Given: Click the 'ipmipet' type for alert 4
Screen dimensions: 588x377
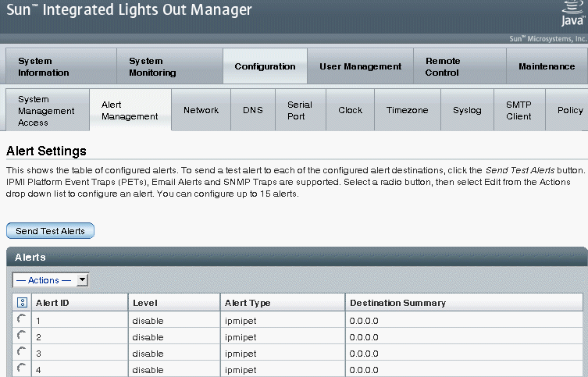Looking at the screenshot, I should click(241, 370).
